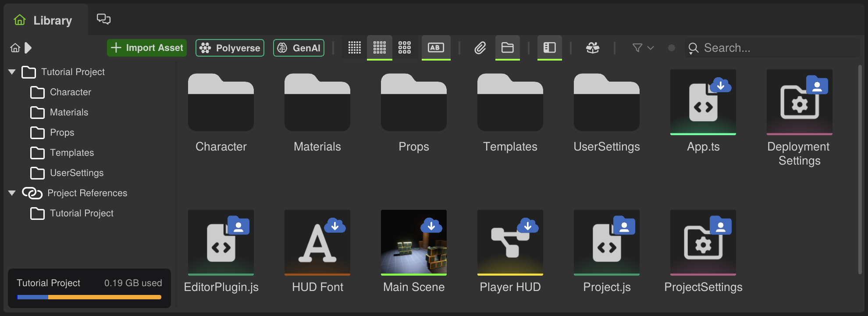Toggle the show folders button

pos(507,48)
